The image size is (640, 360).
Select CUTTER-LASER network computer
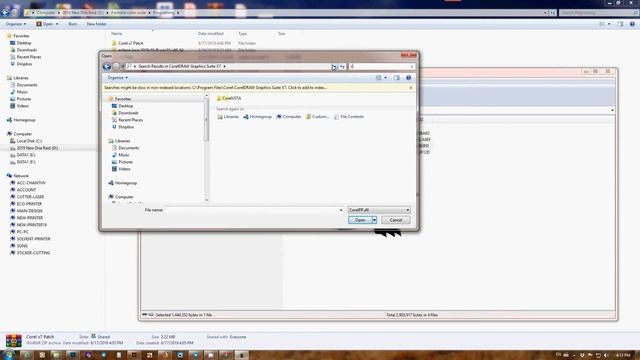pyautogui.click(x=27, y=197)
